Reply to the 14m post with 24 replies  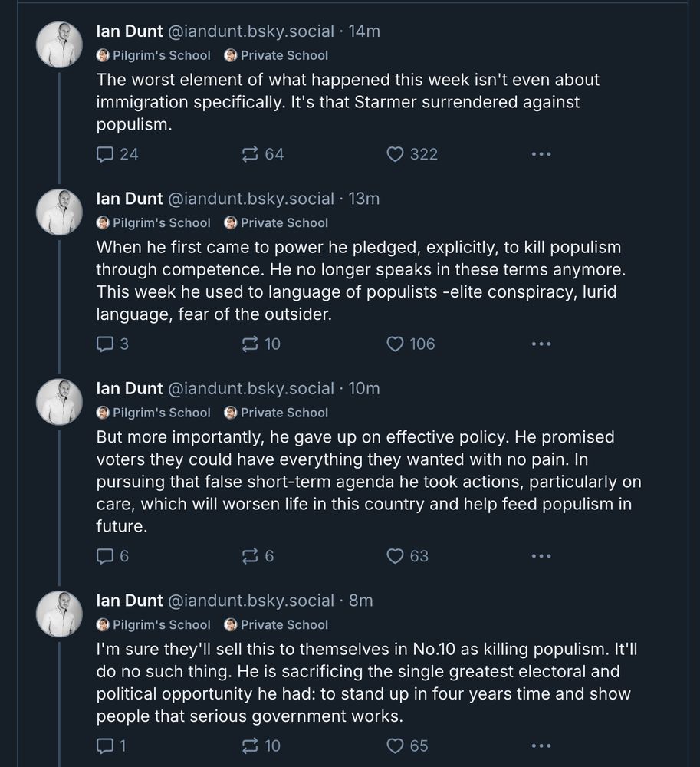pos(105,154)
